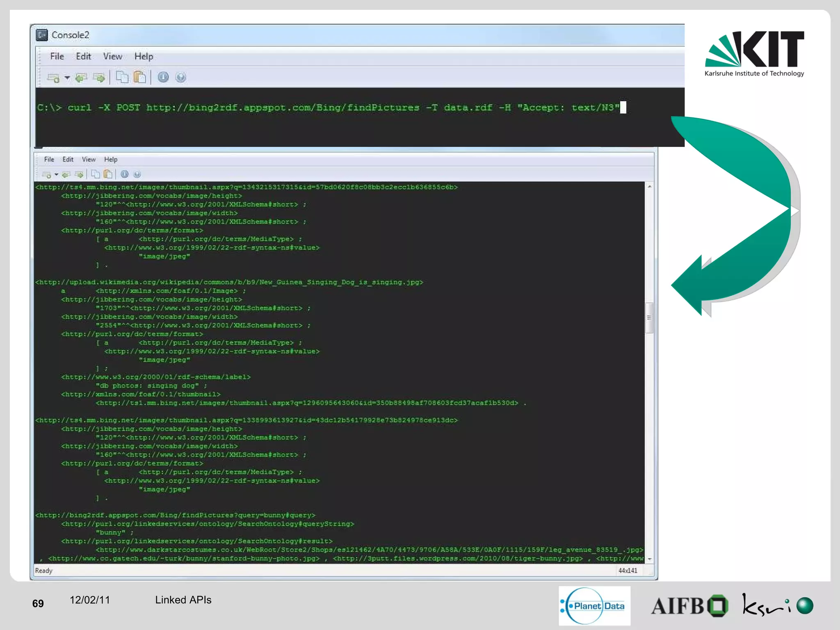Click the findPictures?query=bunny#query URL line
The image size is (840, 630).
point(176,515)
